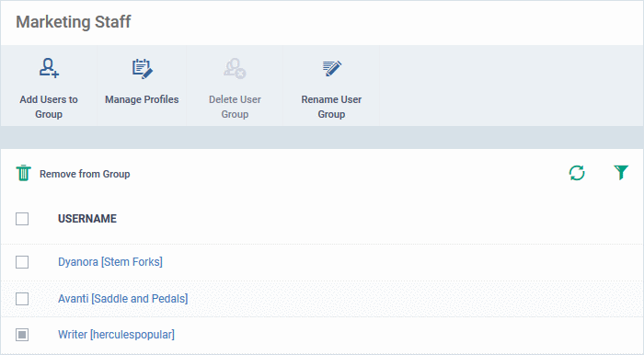Image resolution: width=644 pixels, height=355 pixels.
Task: Check the box for Dyanora [Stem Forks]
Action: tap(22, 262)
